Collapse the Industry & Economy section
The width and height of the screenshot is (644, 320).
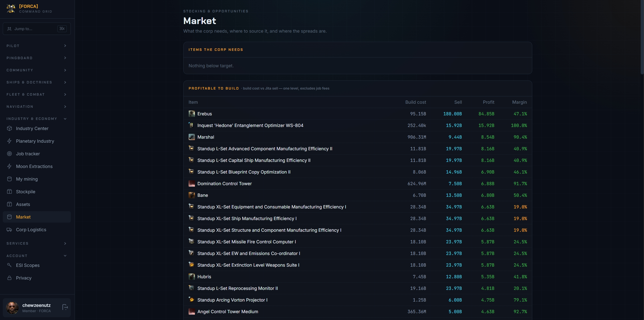coord(37,119)
